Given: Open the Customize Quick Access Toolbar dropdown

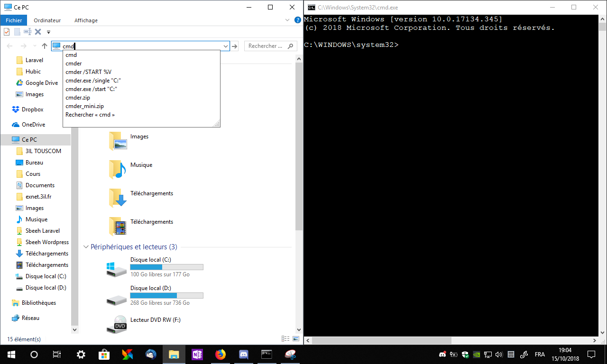Looking at the screenshot, I should pyautogui.click(x=48, y=32).
